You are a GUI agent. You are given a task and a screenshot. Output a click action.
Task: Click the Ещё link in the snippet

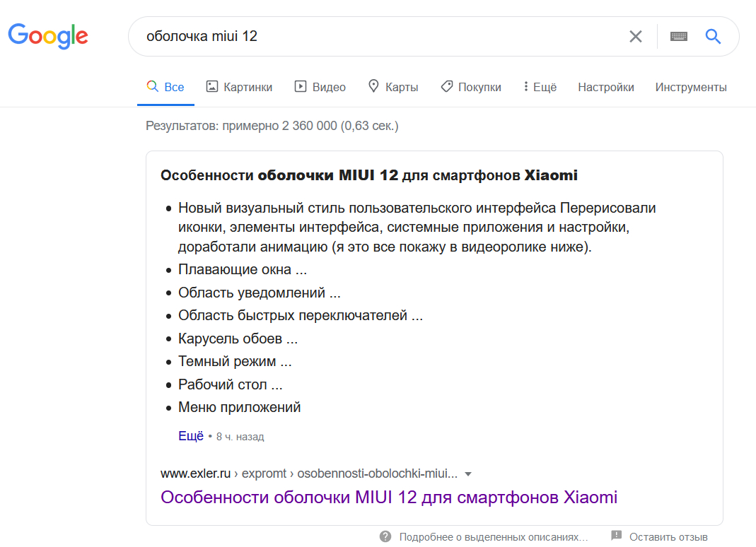(x=190, y=436)
